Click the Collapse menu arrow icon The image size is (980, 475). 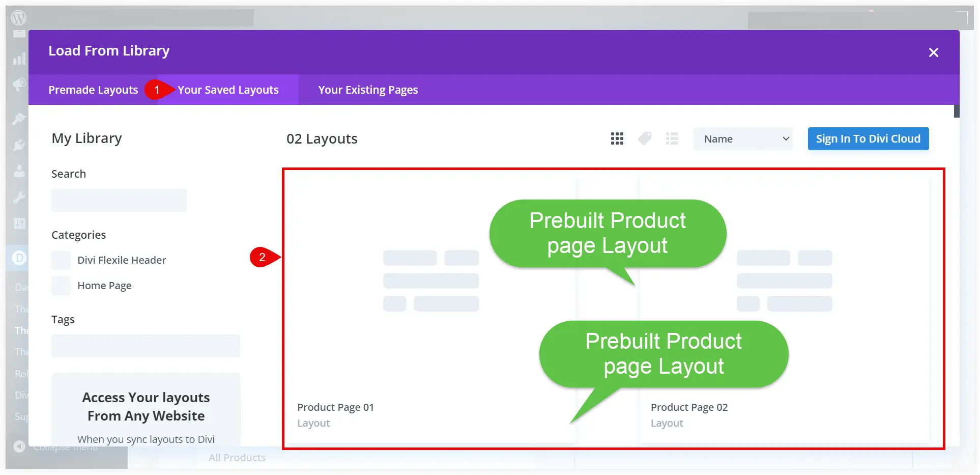pos(19,446)
